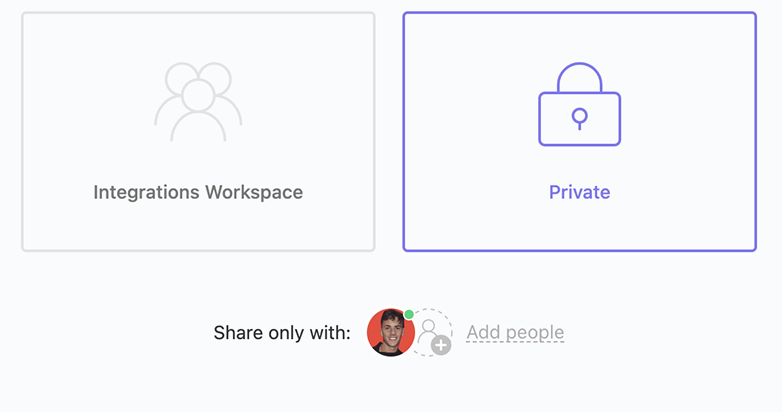This screenshot has width=782, height=412.
Task: Open the Add people link
Action: (x=515, y=332)
